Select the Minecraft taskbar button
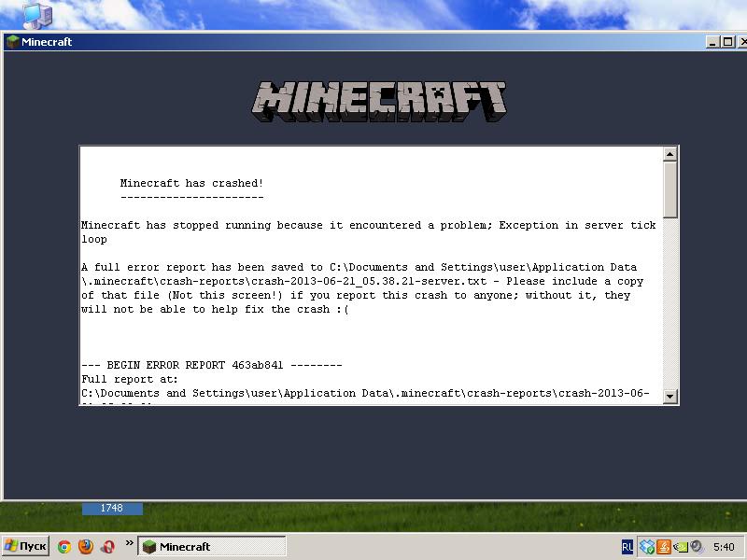Screen dimensions: 747x560 pos(212,546)
